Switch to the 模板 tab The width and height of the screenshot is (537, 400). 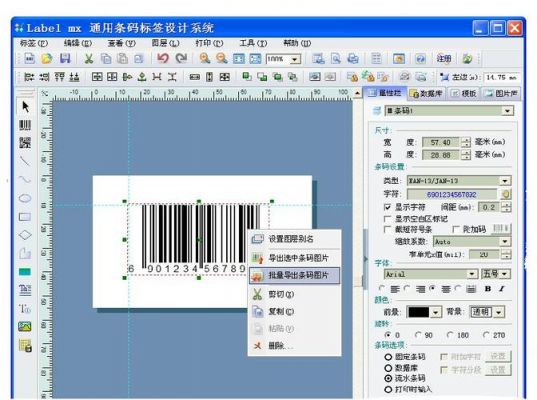464,93
